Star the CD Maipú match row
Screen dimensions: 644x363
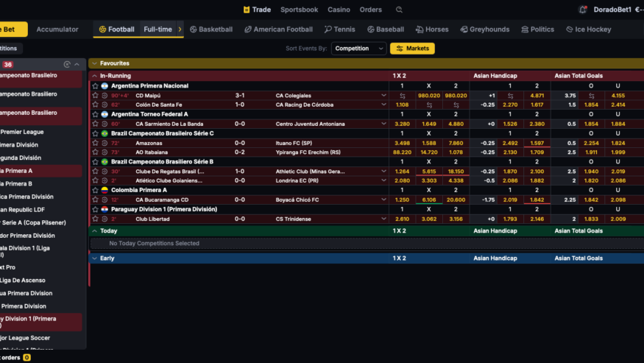coord(95,96)
